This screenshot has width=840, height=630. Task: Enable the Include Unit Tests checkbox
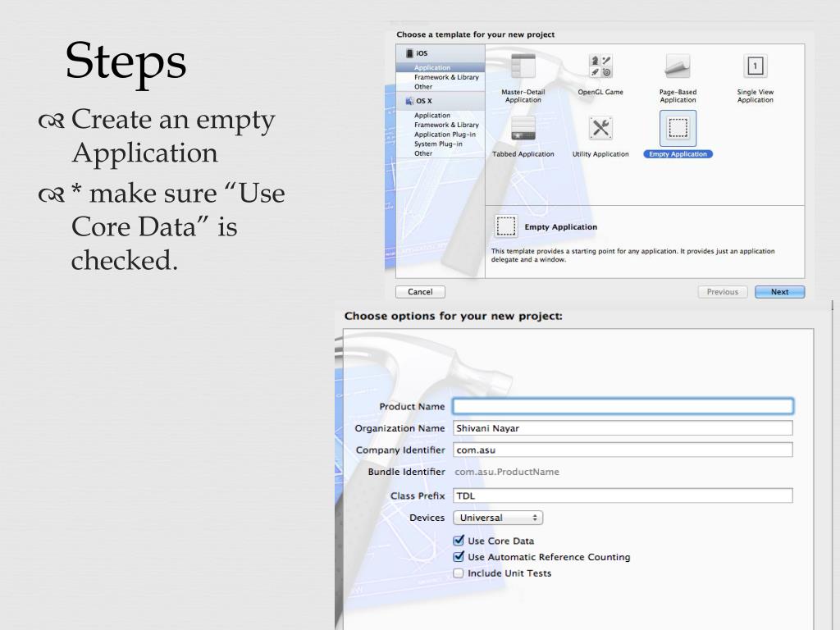click(x=459, y=573)
